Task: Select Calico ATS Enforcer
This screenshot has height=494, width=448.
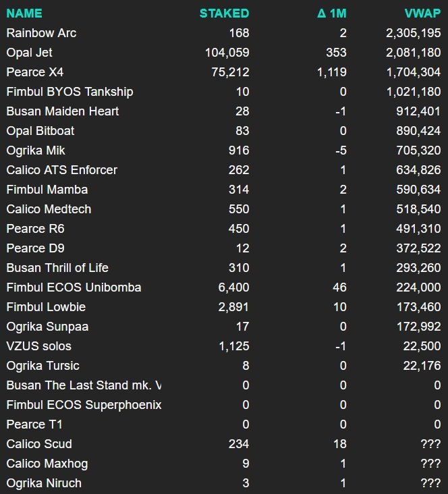Action: (61, 169)
